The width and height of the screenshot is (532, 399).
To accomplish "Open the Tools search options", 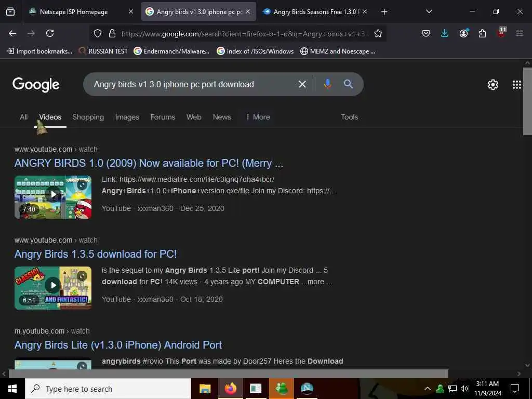I will tap(349, 117).
